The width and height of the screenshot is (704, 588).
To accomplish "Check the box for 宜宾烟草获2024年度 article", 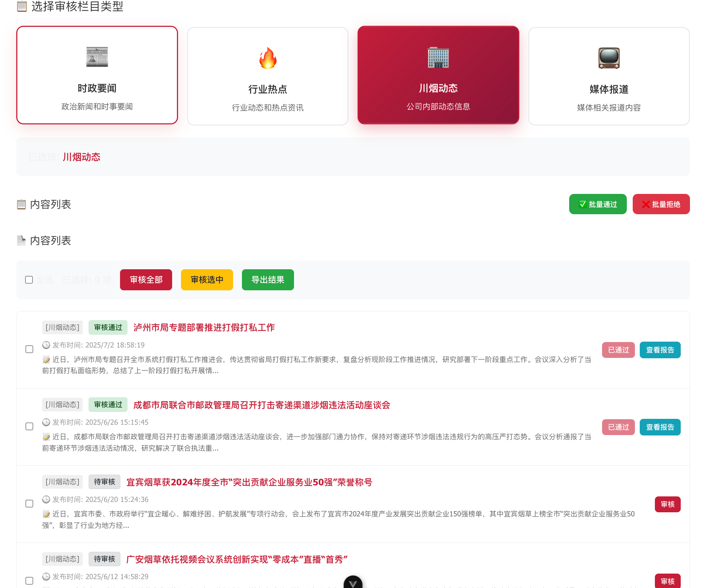I will point(30,503).
